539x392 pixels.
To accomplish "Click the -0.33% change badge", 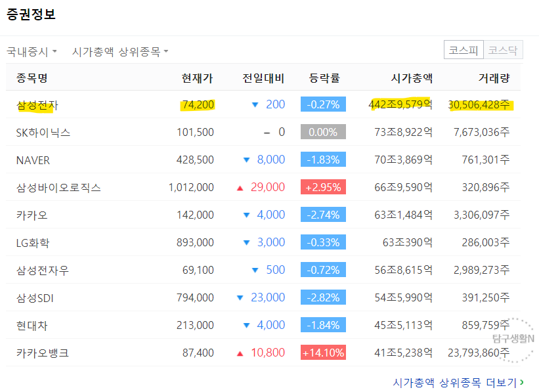I will click(x=323, y=242).
